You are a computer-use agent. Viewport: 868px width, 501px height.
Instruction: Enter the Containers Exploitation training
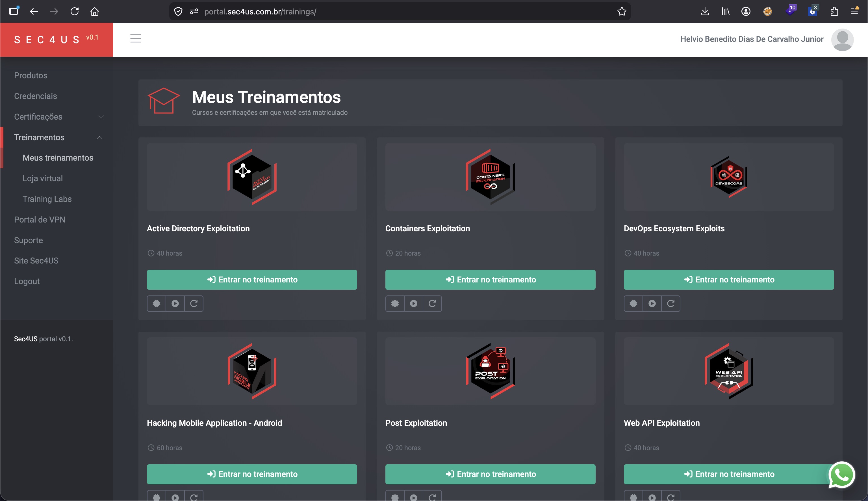point(490,280)
